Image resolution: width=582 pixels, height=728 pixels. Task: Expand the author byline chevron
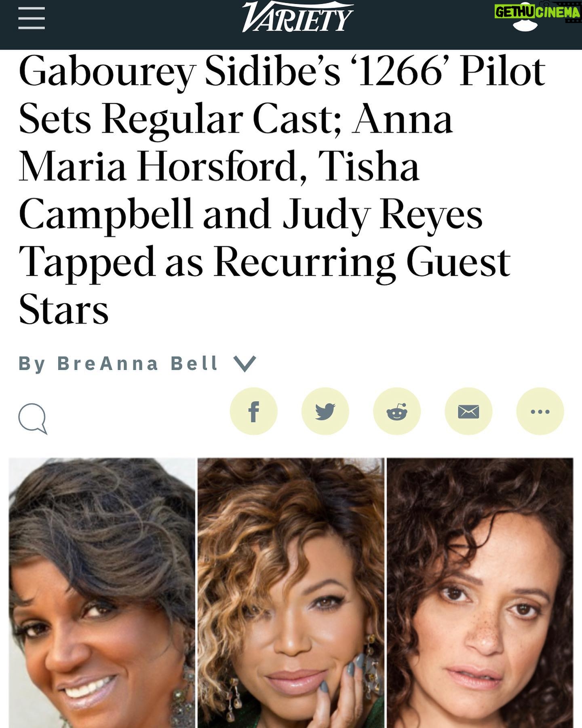(245, 364)
